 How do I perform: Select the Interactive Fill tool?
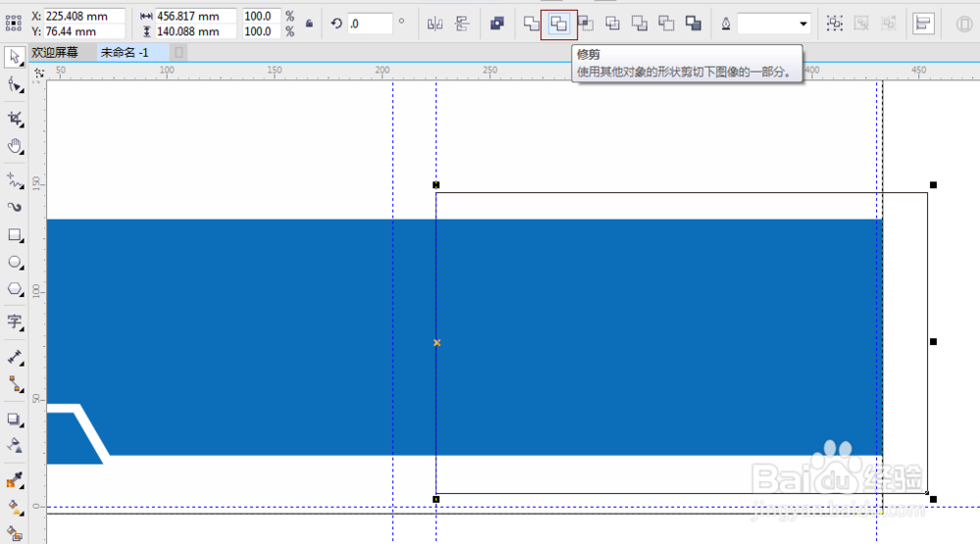coord(15,508)
